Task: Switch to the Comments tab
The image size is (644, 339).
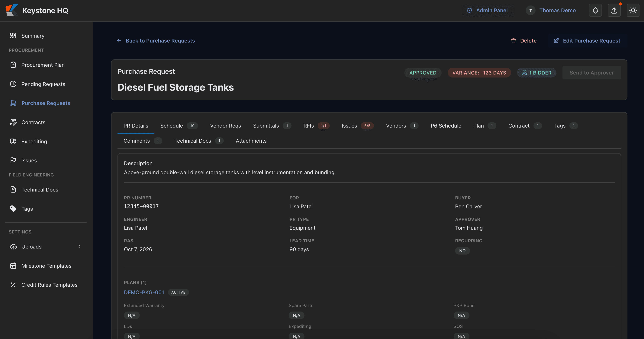Action: 143,141
